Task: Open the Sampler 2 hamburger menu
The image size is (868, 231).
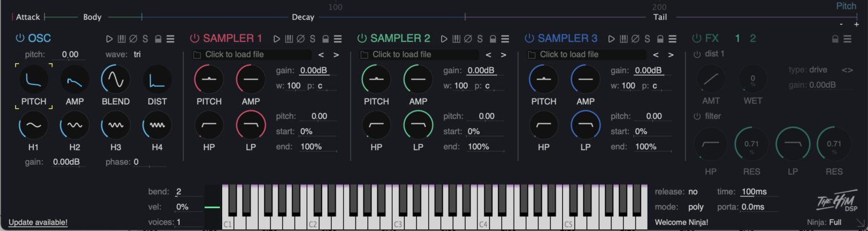Action: click(x=505, y=39)
